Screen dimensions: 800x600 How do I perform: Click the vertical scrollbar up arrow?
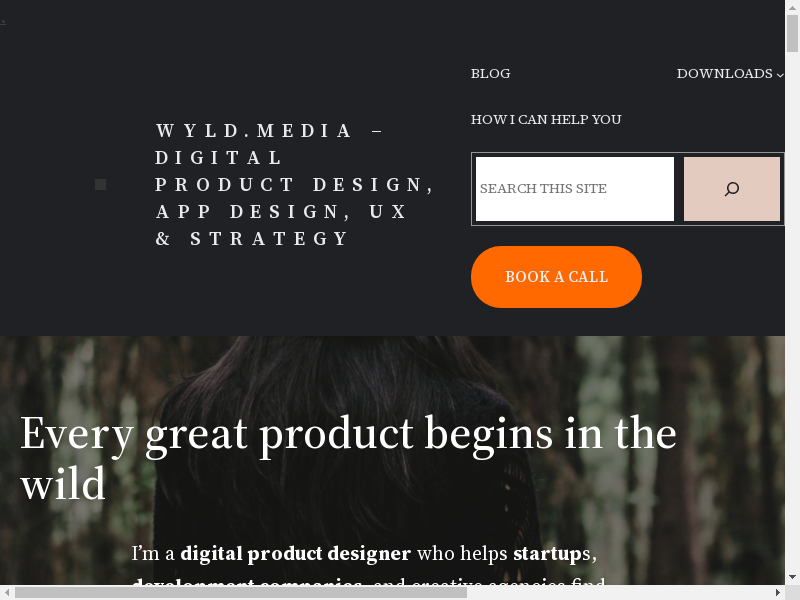[792, 7]
